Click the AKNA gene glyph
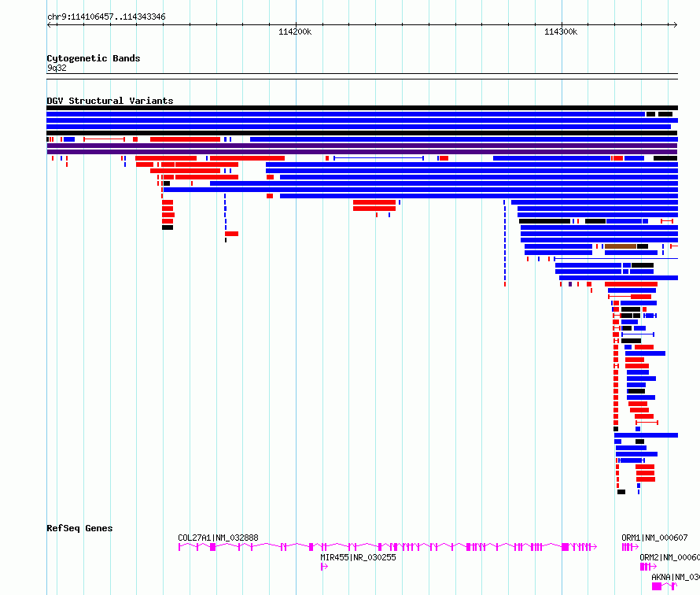The width and height of the screenshot is (700, 595). pyautogui.click(x=665, y=586)
